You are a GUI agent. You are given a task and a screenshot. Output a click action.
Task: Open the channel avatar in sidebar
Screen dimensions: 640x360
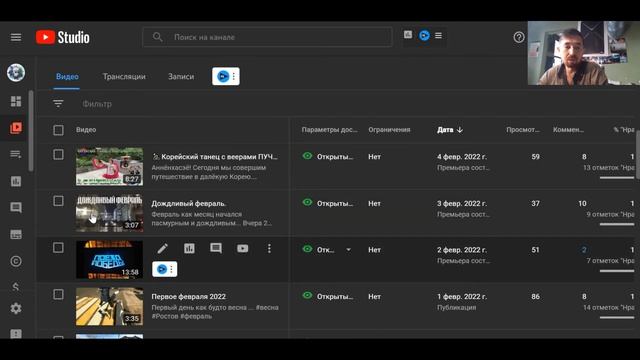(x=16, y=73)
